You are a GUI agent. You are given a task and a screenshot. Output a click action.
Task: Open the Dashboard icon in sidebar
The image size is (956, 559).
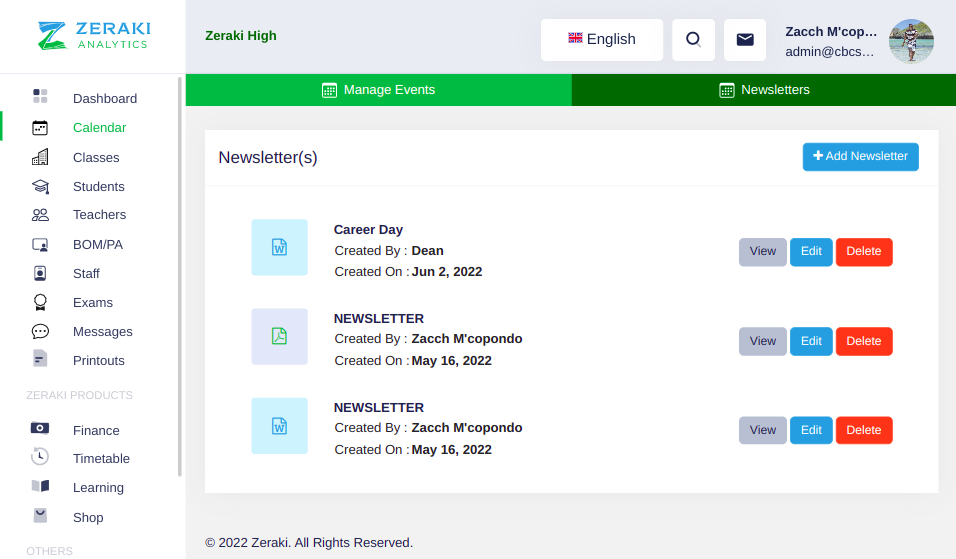[x=40, y=96]
